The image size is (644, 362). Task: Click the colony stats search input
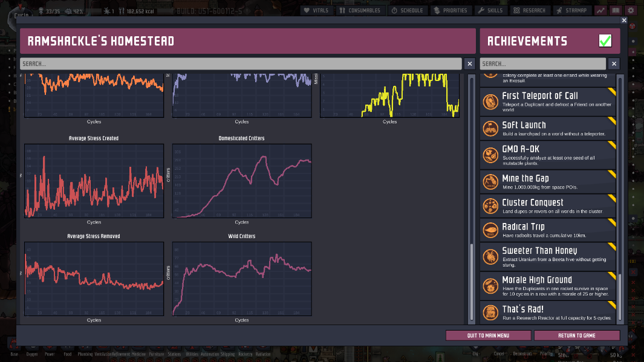pyautogui.click(x=241, y=63)
